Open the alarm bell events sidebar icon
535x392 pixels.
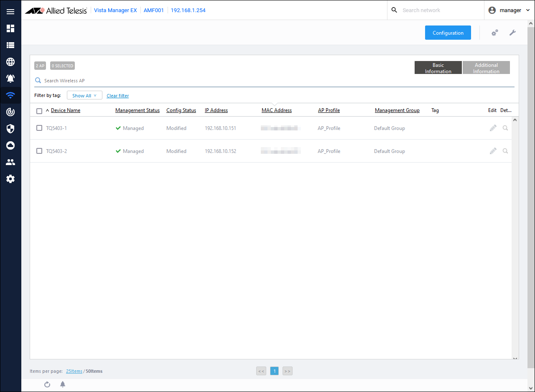[10, 79]
